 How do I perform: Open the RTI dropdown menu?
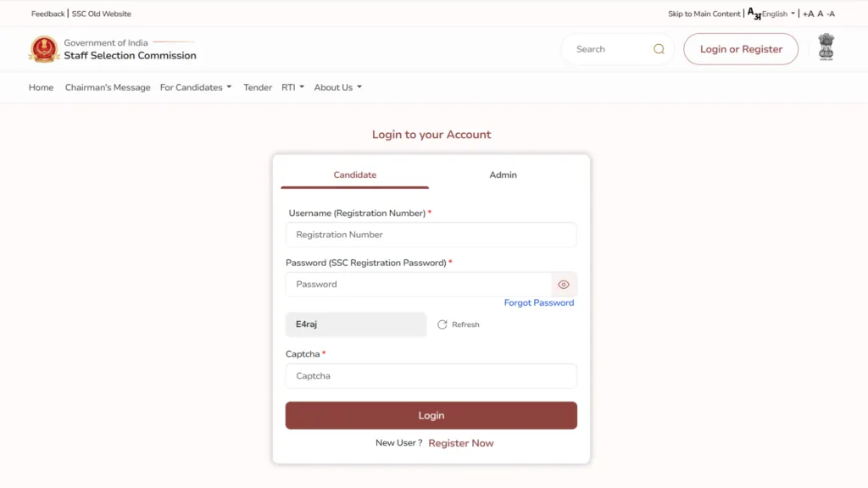coord(292,87)
